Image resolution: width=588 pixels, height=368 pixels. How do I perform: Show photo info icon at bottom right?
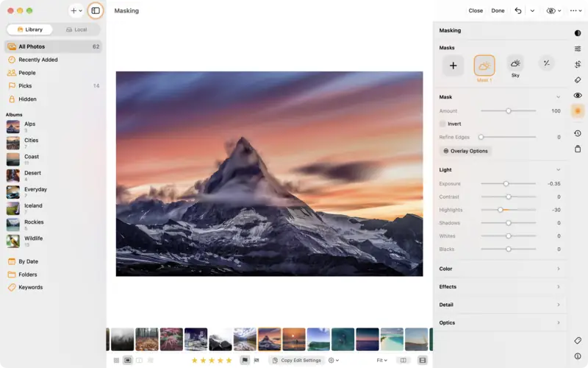coord(578,356)
